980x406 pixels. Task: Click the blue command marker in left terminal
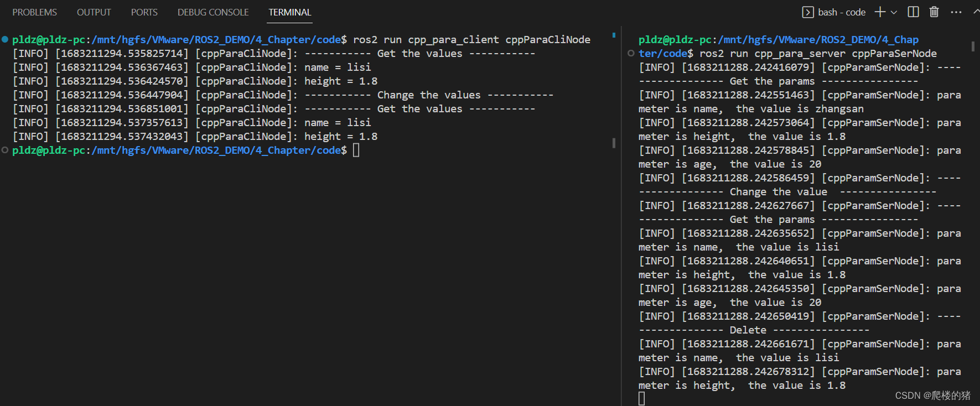pos(5,39)
